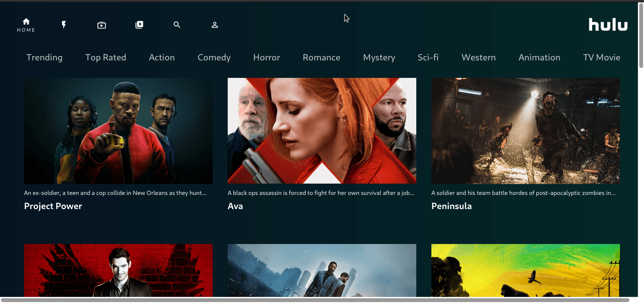This screenshot has width=644, height=303.
Task: Select the Horror category
Action: [x=266, y=58]
